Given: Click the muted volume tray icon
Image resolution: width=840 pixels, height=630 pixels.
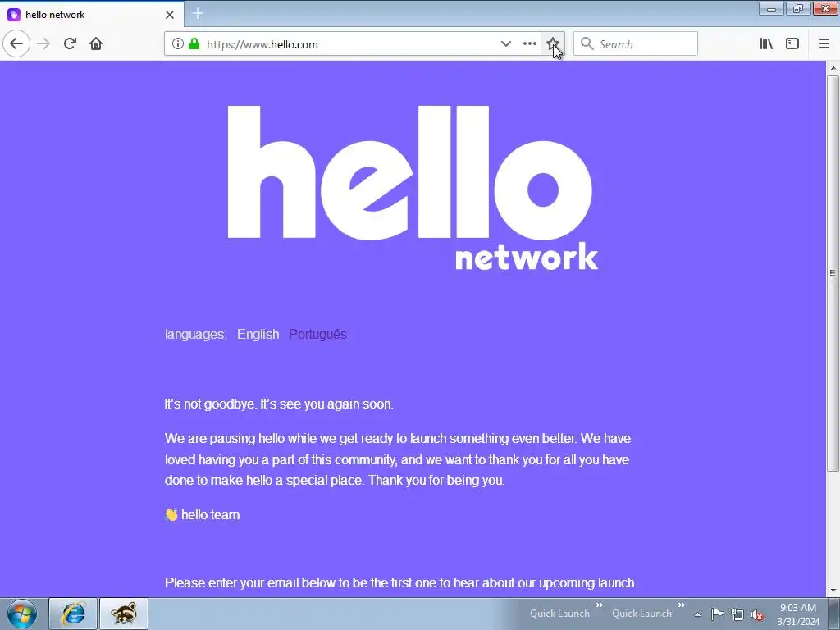Looking at the screenshot, I should click(757, 614).
